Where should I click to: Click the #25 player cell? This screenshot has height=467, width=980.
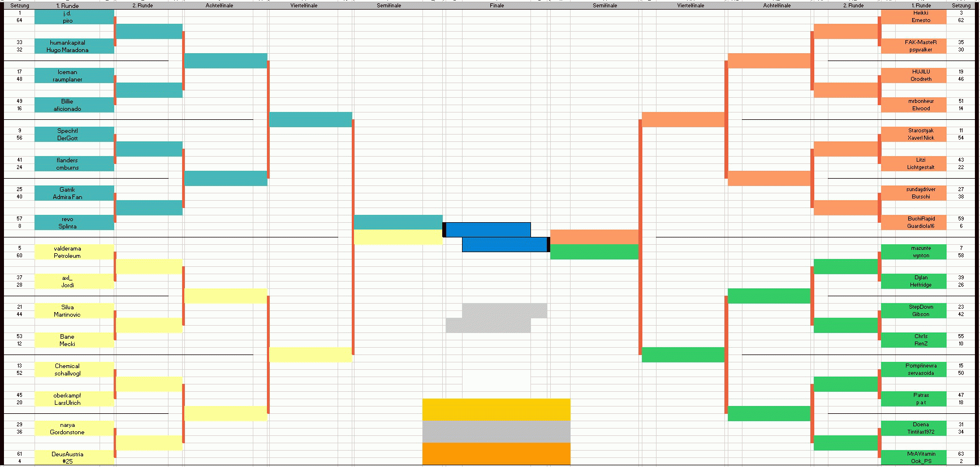[74, 461]
